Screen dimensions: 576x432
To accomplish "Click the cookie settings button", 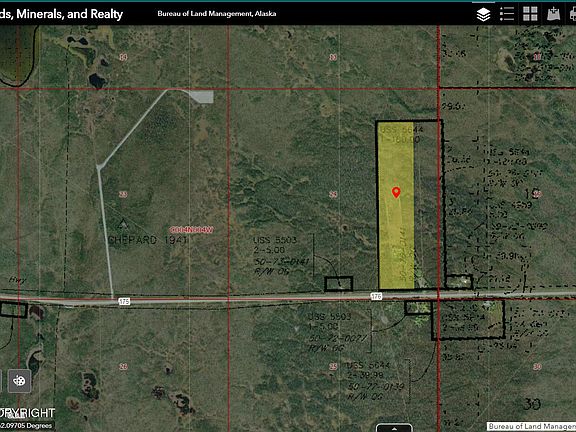I will coord(19,381).
